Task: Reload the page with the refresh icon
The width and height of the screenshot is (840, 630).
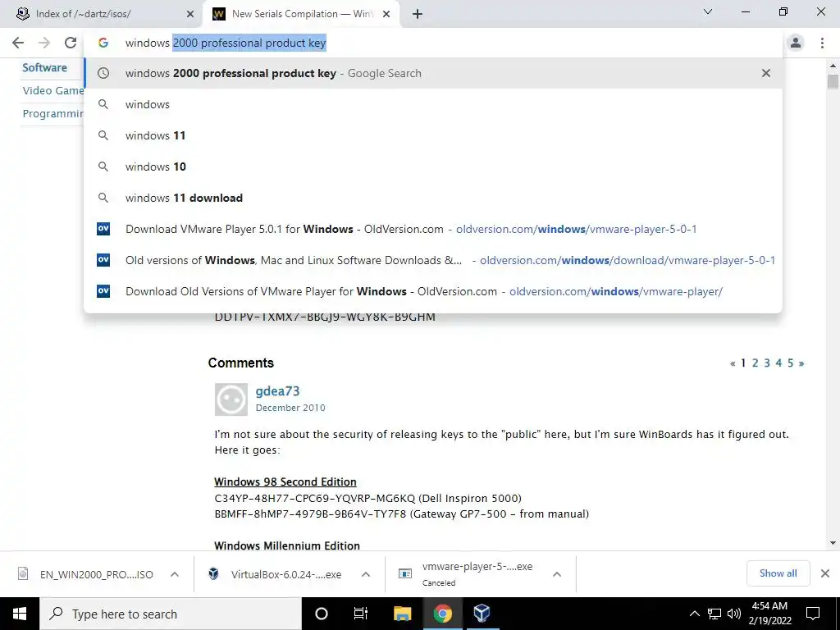Action: (x=71, y=43)
